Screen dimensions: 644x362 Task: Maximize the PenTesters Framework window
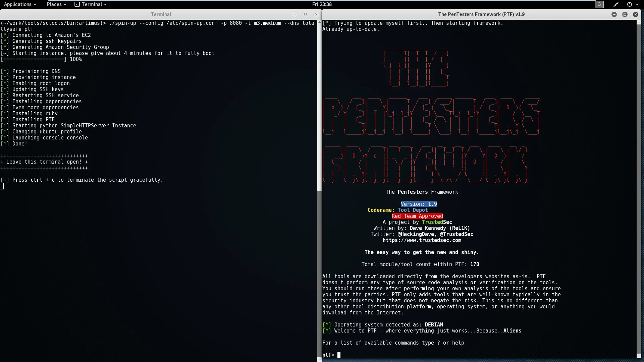click(625, 14)
